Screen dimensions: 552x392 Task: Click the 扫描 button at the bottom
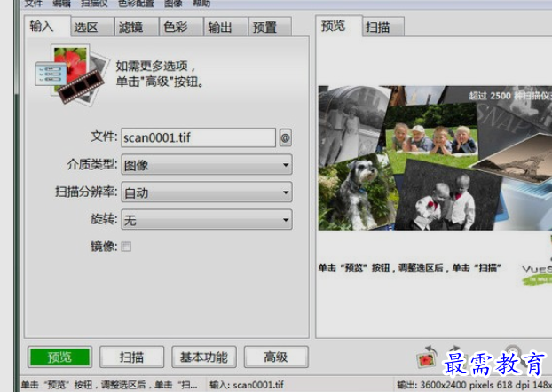131,357
